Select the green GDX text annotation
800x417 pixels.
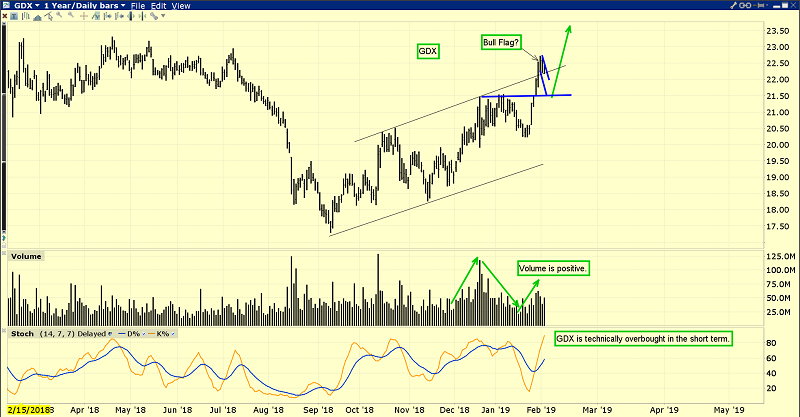tap(428, 51)
